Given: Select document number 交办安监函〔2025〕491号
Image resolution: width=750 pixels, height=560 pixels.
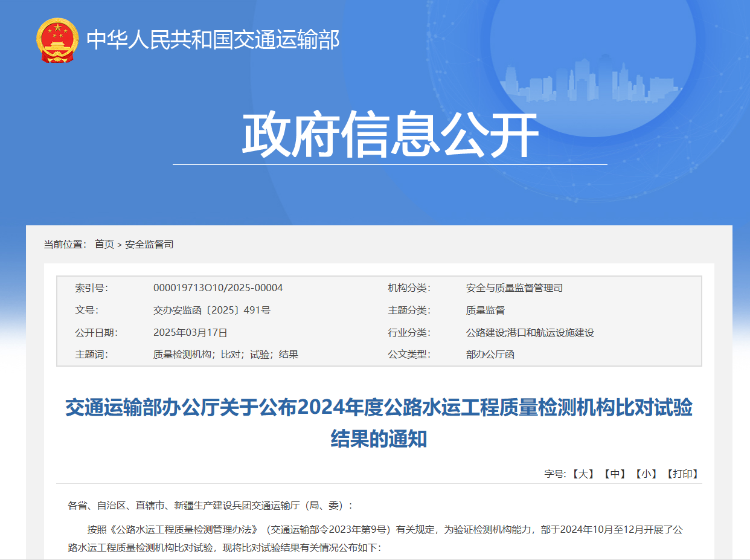Looking at the screenshot, I should (212, 310).
